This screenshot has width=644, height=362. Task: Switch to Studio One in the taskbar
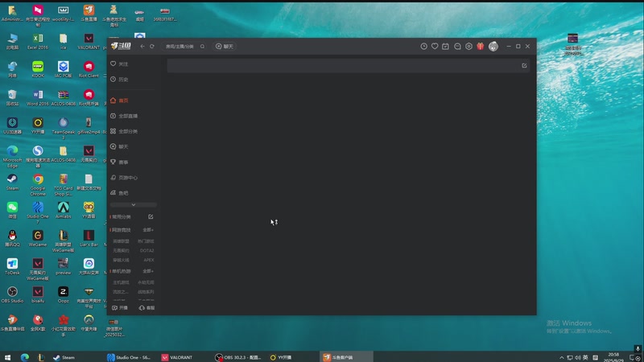[129, 357]
